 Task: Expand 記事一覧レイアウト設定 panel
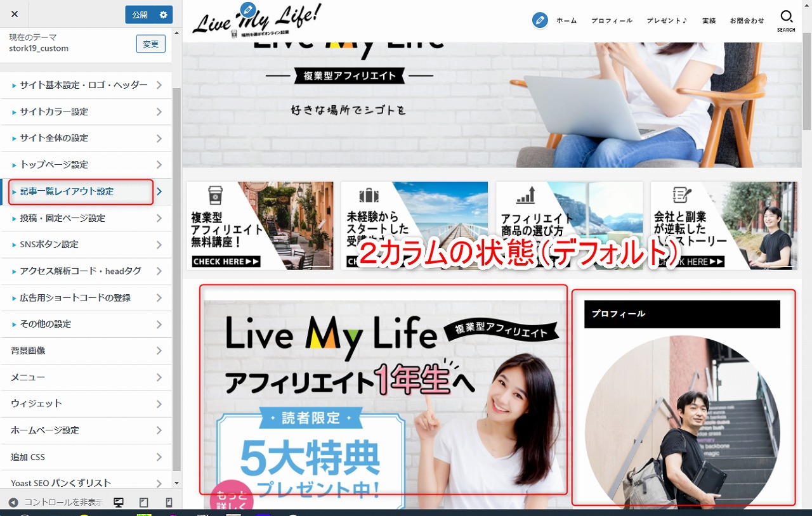coord(86,191)
